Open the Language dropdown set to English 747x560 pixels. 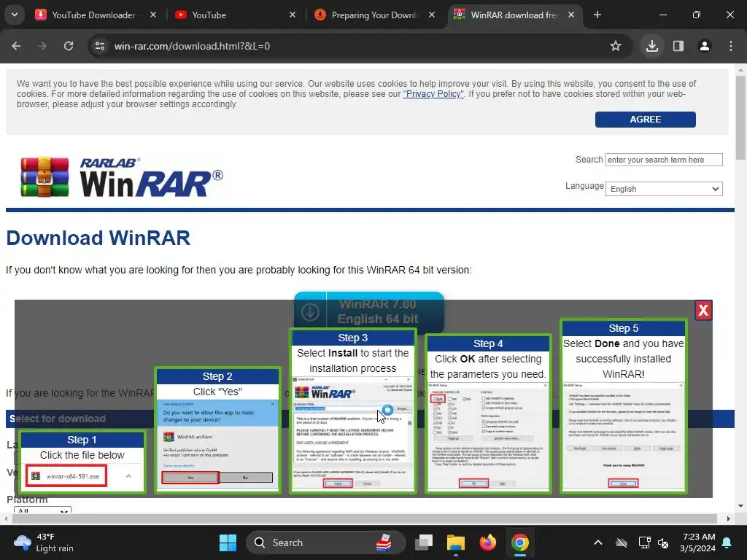click(664, 189)
